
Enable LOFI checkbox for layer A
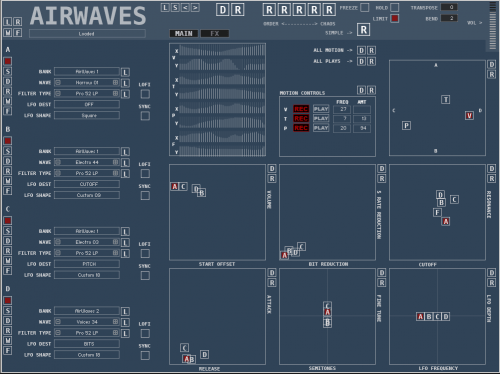pyautogui.click(x=145, y=94)
